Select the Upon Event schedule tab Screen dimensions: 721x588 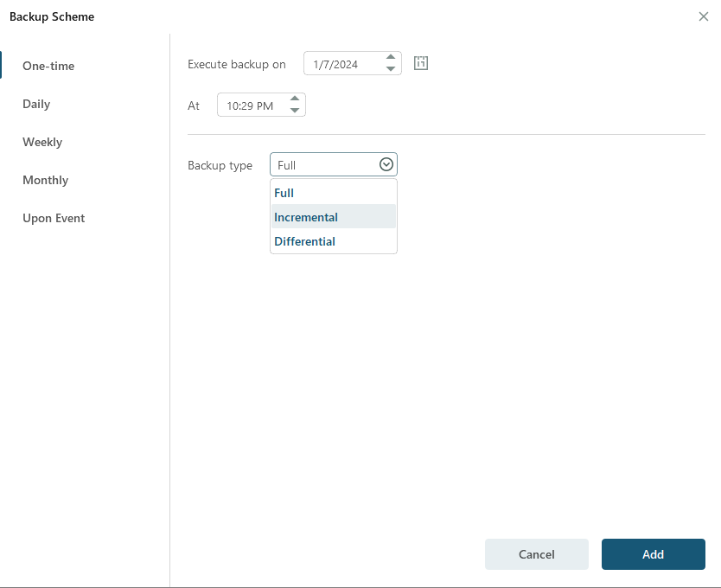tap(54, 218)
